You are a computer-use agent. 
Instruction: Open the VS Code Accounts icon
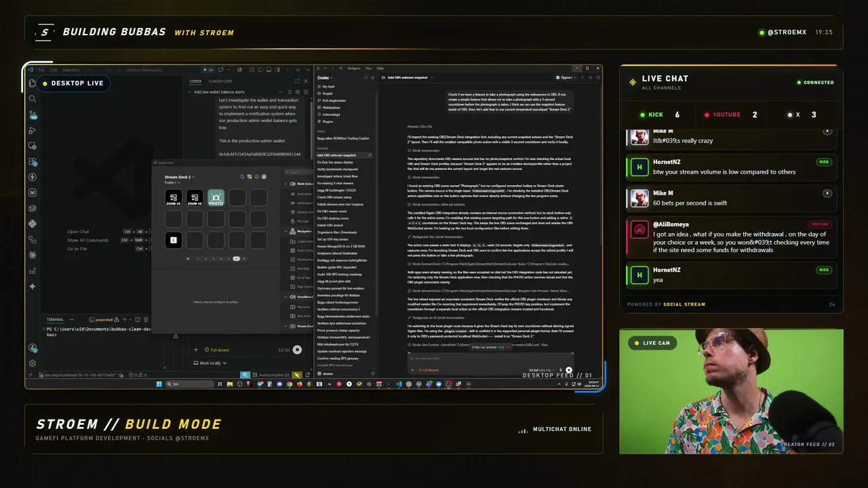tap(33, 348)
